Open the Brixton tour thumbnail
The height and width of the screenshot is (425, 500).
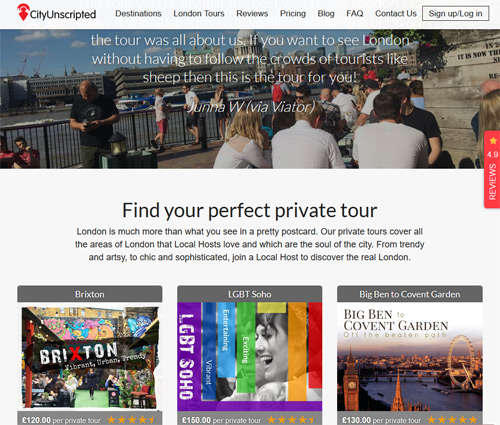point(90,357)
